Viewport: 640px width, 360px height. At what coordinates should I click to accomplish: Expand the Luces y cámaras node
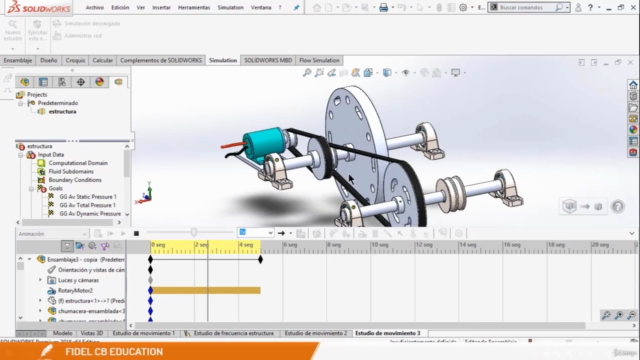point(40,280)
